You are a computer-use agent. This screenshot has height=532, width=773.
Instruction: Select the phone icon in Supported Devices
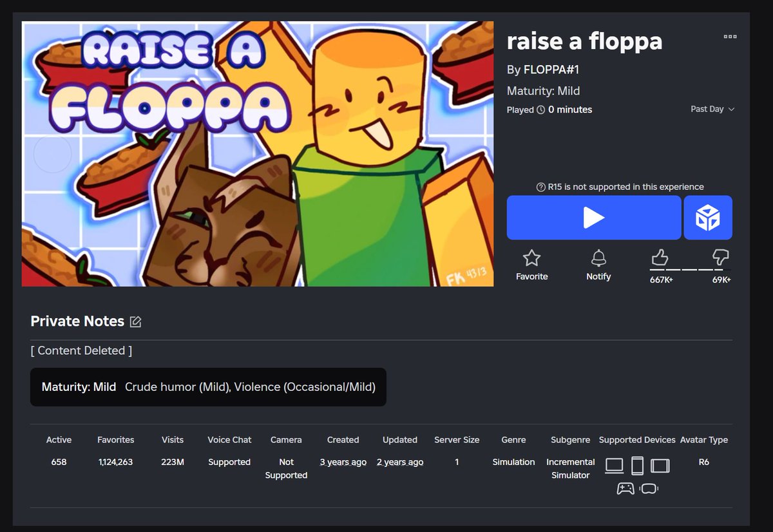coord(637,465)
